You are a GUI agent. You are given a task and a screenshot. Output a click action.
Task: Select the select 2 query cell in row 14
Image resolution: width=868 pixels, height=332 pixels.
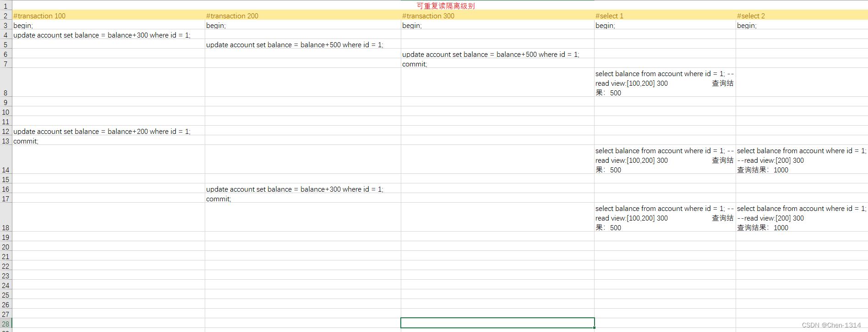pos(802,160)
